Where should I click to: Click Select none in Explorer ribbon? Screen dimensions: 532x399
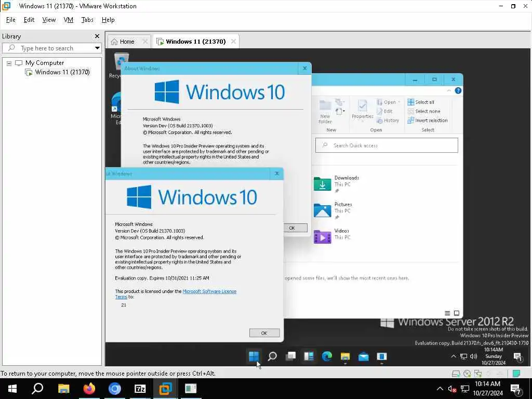(x=424, y=111)
